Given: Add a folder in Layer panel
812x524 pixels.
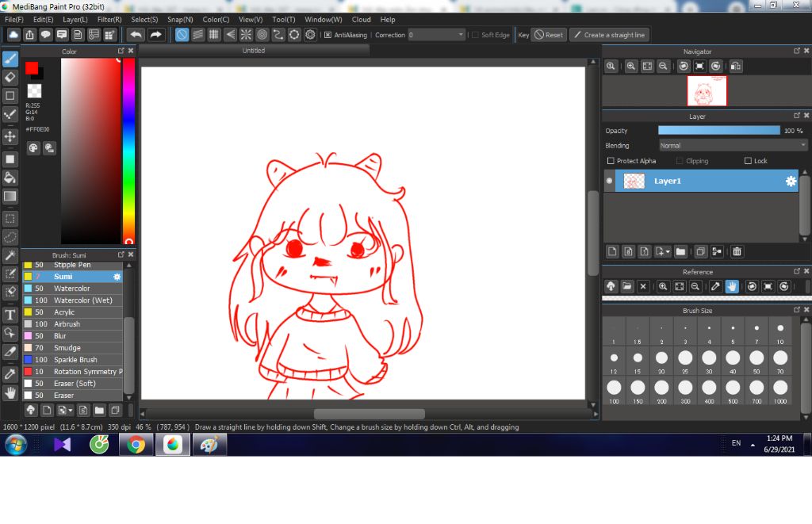Looking at the screenshot, I should (680, 251).
